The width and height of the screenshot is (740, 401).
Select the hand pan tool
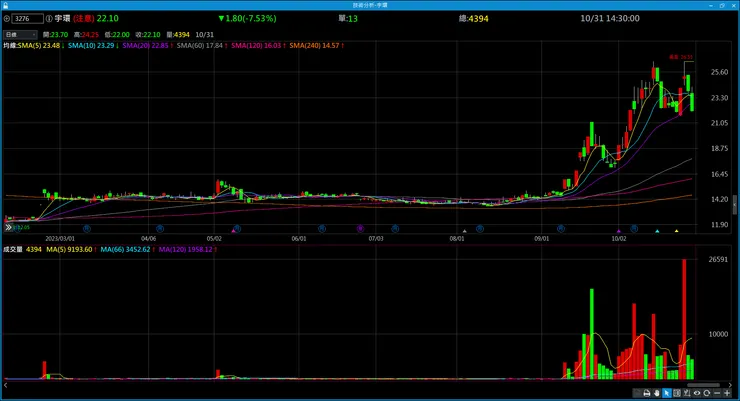pyautogui.click(x=656, y=393)
